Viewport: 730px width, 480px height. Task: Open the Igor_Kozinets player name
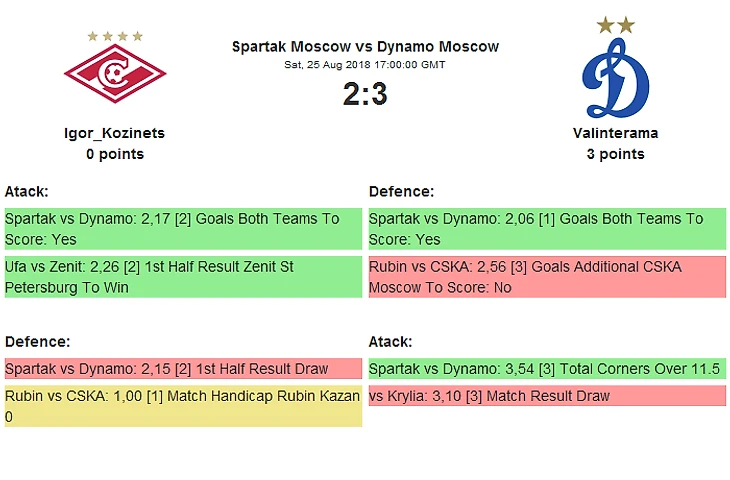coord(115,133)
